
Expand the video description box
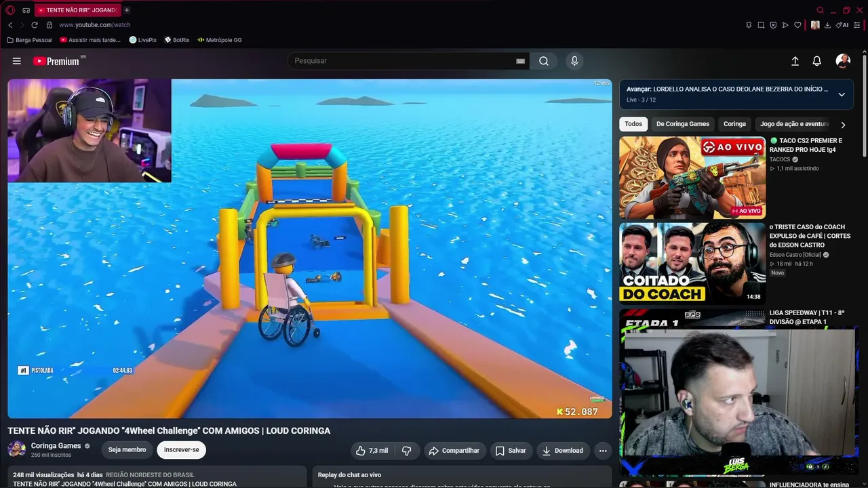[x=157, y=478]
